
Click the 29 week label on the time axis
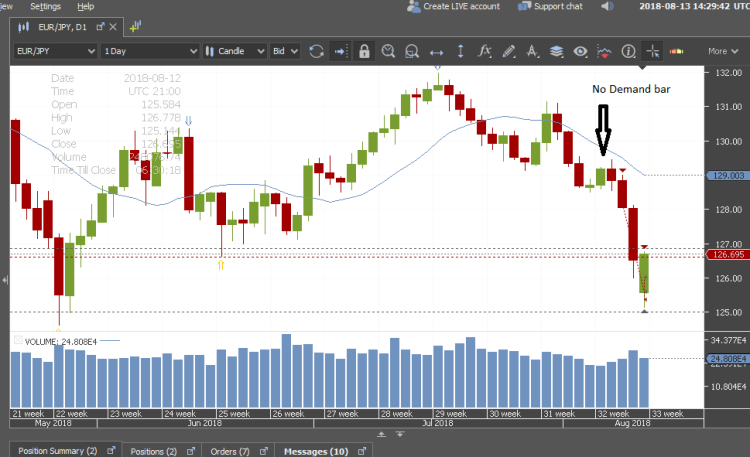pos(451,413)
